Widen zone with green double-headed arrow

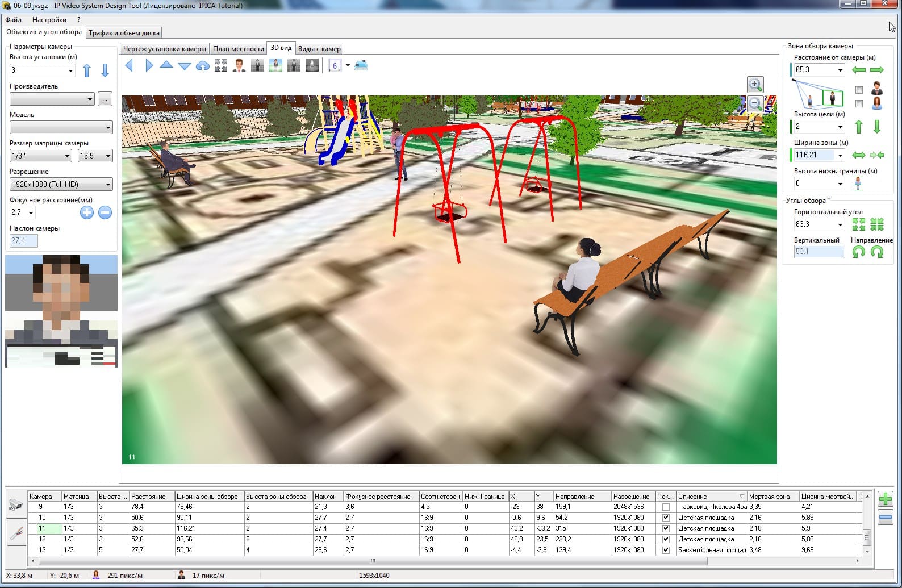coord(859,155)
